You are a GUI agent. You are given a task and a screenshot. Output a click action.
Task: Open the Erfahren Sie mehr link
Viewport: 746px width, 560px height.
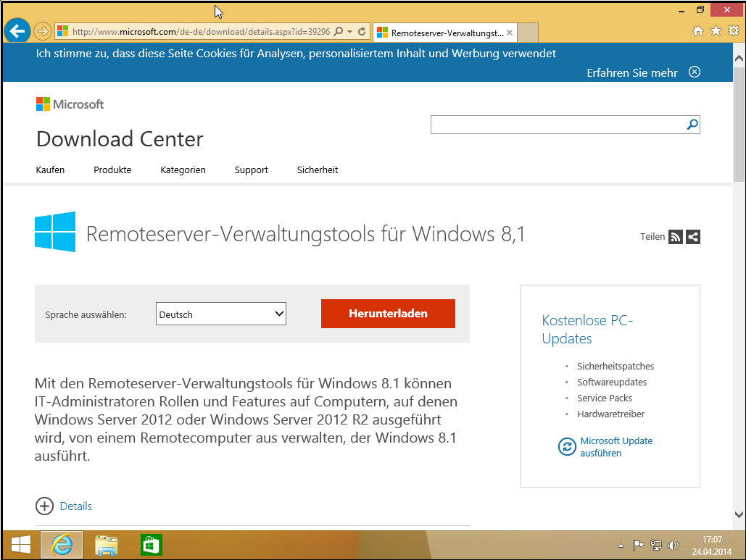633,72
